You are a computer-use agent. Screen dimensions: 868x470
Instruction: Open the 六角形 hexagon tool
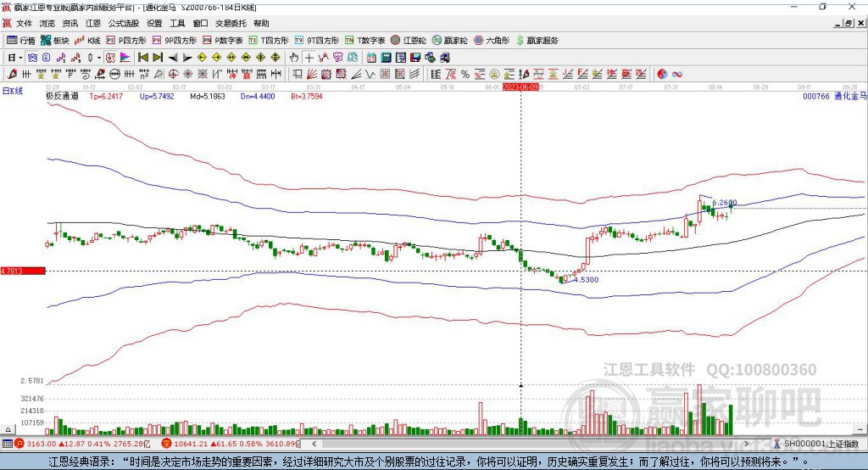coord(492,41)
